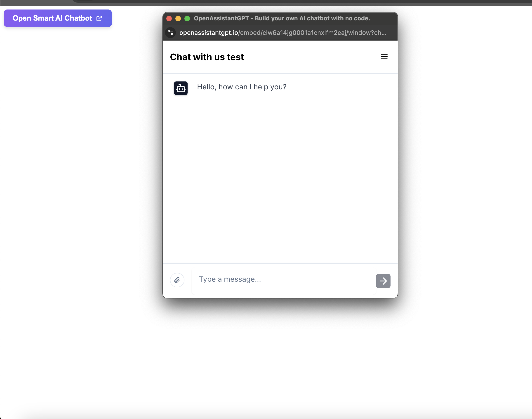Close the popup with the red button

[x=169, y=19]
